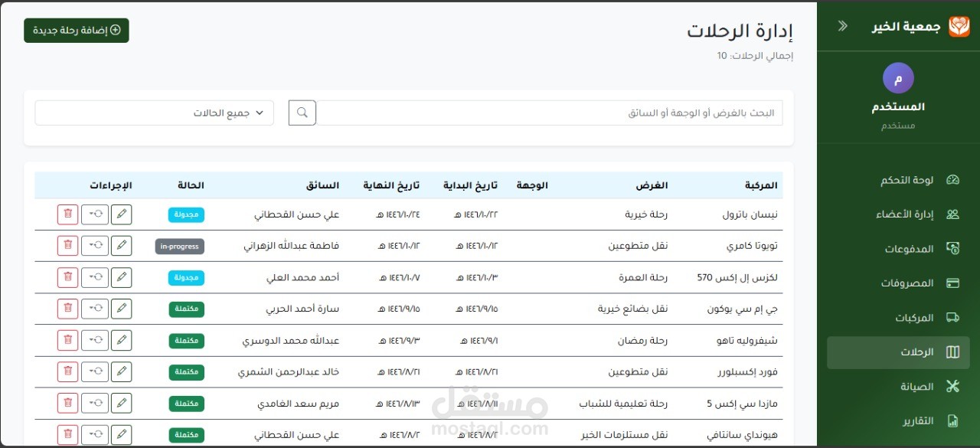The height and width of the screenshot is (448, 980).
Task: Click the dashboard gauge icon
Action: pyautogui.click(x=953, y=181)
